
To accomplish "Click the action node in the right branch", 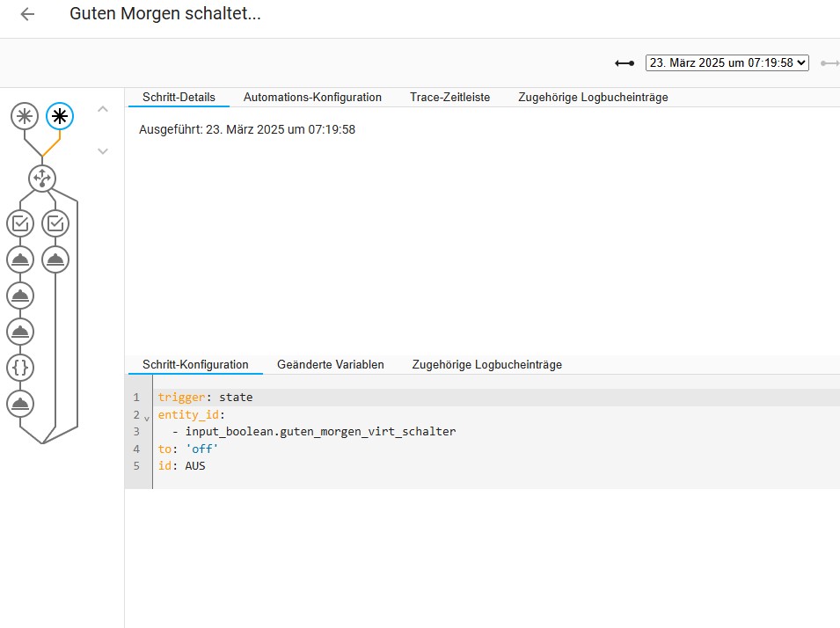I will [55, 259].
